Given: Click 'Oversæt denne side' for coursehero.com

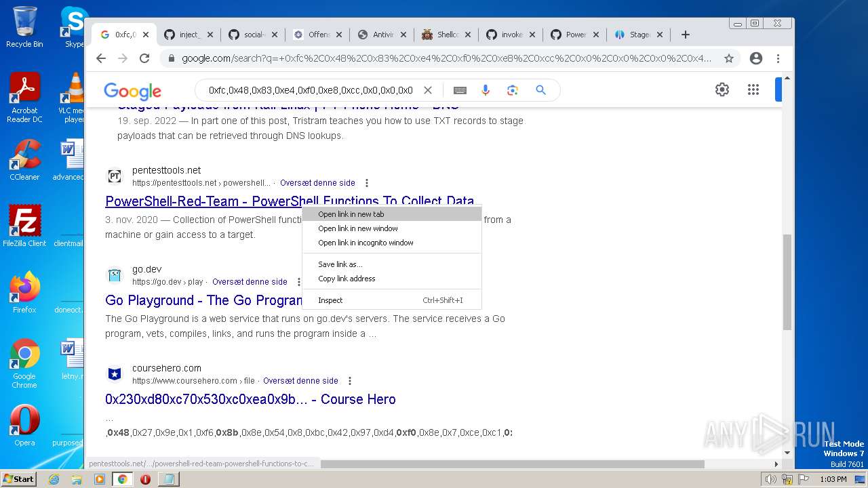Looking at the screenshot, I should pyautogui.click(x=300, y=381).
